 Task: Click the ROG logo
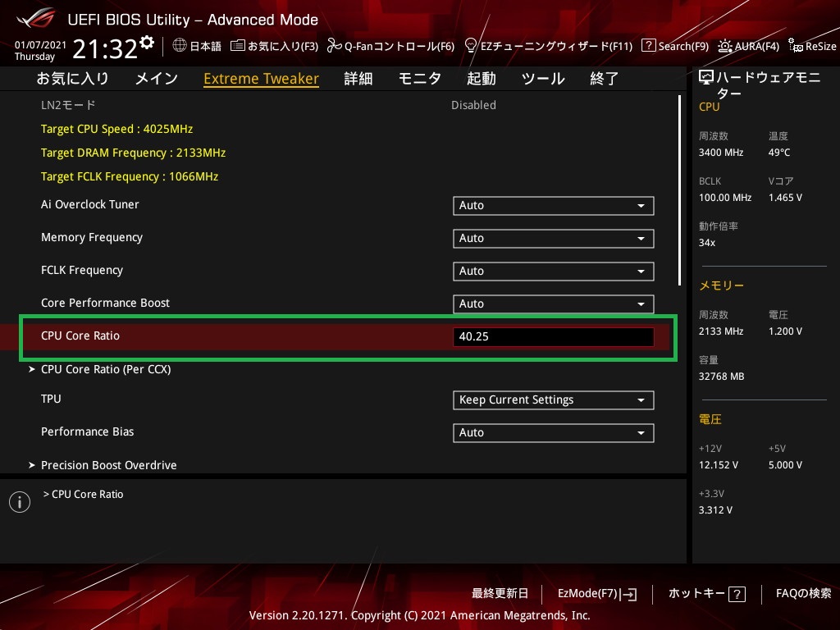pyautogui.click(x=36, y=19)
